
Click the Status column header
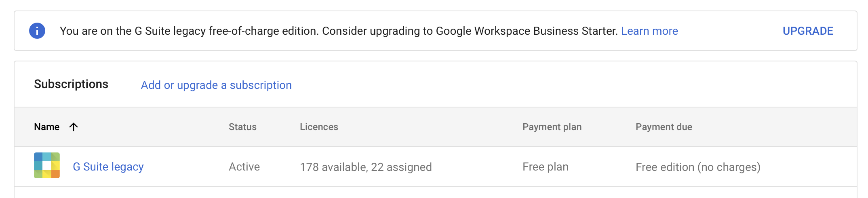pyautogui.click(x=242, y=127)
